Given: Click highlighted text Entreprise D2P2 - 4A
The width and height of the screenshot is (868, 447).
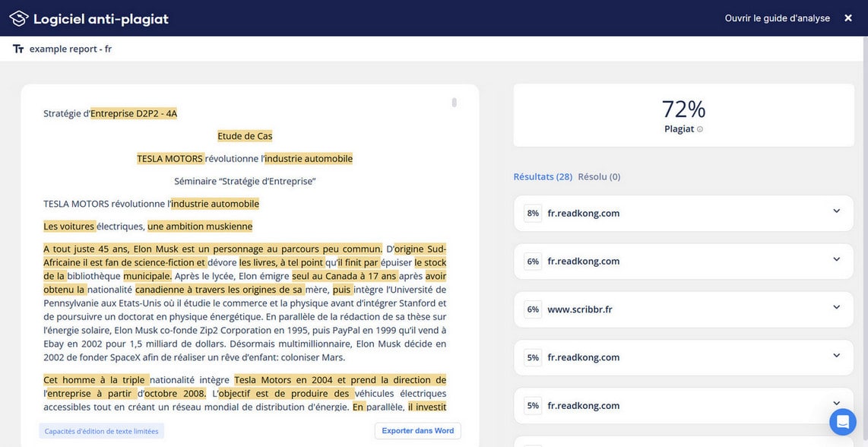Looking at the screenshot, I should pyautogui.click(x=134, y=113).
